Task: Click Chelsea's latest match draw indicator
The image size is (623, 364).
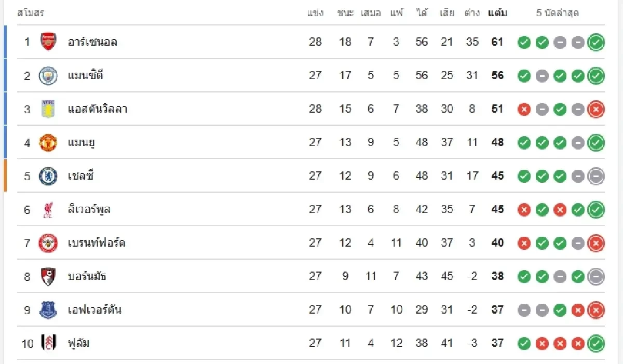Action: tap(595, 177)
